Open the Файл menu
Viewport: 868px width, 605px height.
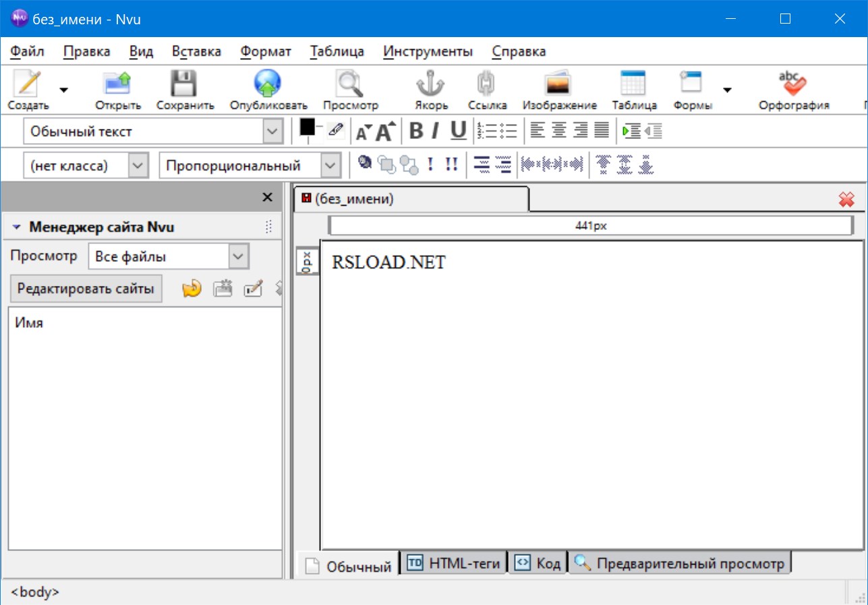[28, 51]
